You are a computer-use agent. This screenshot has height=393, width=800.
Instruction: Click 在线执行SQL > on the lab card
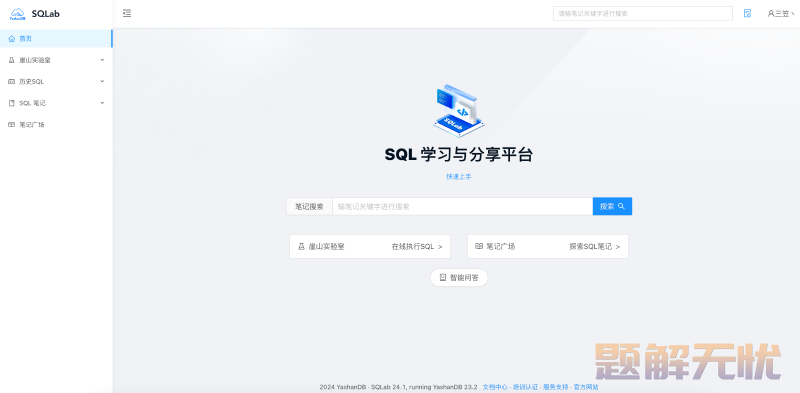pyautogui.click(x=417, y=247)
